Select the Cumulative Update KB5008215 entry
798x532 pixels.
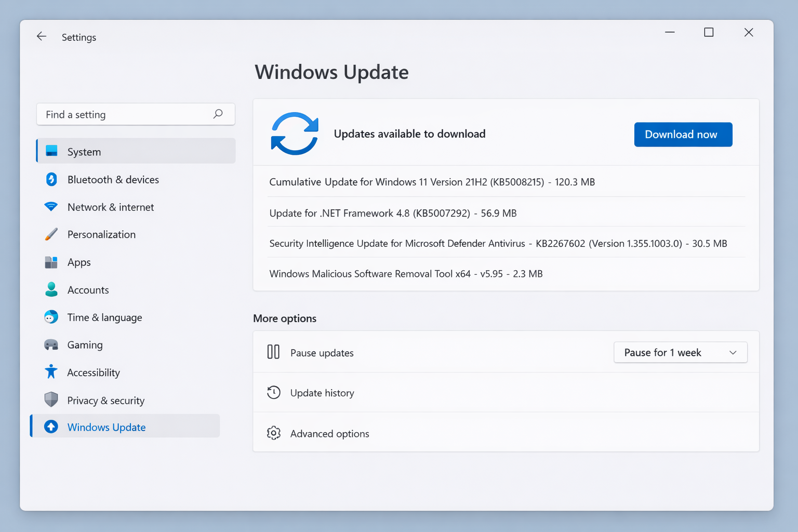[506, 182]
